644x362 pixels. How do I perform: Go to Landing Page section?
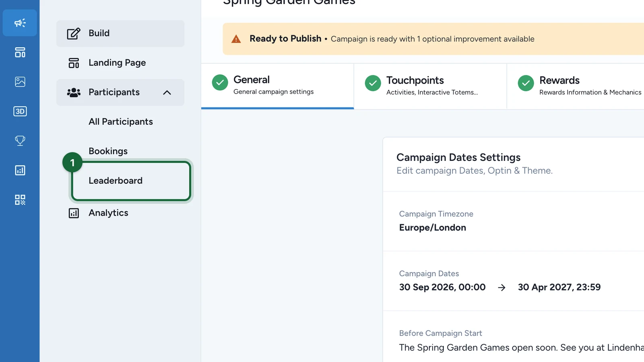pyautogui.click(x=120, y=63)
